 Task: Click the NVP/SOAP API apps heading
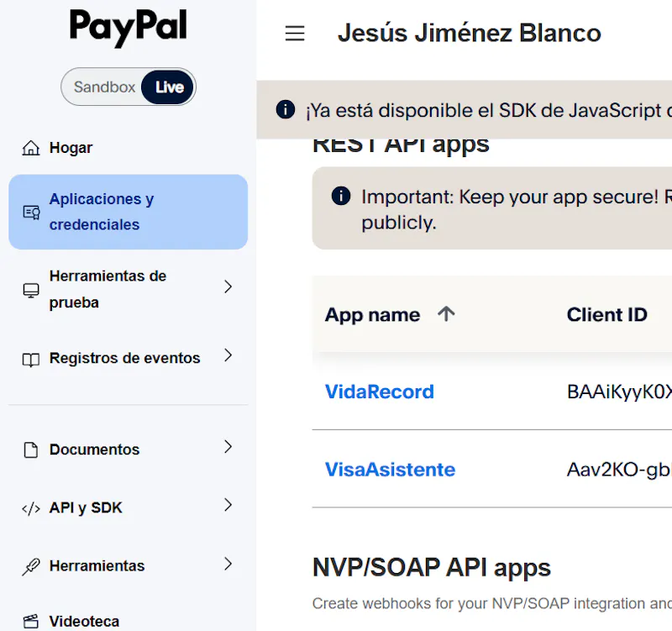coord(432,568)
